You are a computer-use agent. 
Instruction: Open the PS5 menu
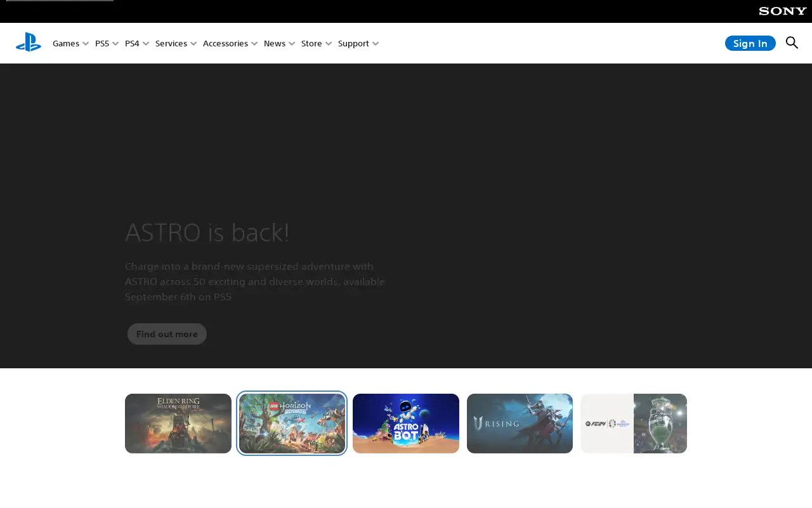(102, 43)
